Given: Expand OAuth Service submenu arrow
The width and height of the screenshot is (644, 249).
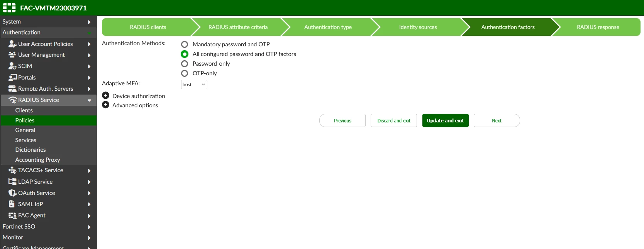Looking at the screenshot, I should (x=89, y=193).
